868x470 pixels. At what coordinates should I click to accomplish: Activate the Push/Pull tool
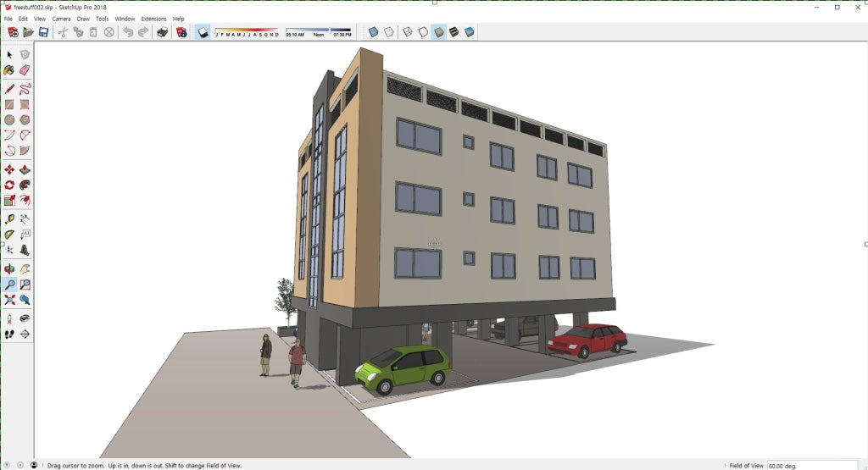pyautogui.click(x=25, y=169)
